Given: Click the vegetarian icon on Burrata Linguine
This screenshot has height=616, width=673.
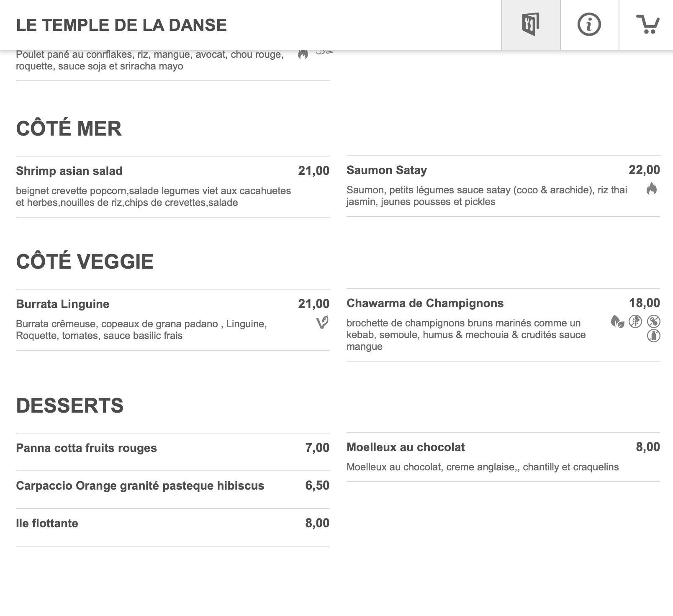Looking at the screenshot, I should [322, 322].
